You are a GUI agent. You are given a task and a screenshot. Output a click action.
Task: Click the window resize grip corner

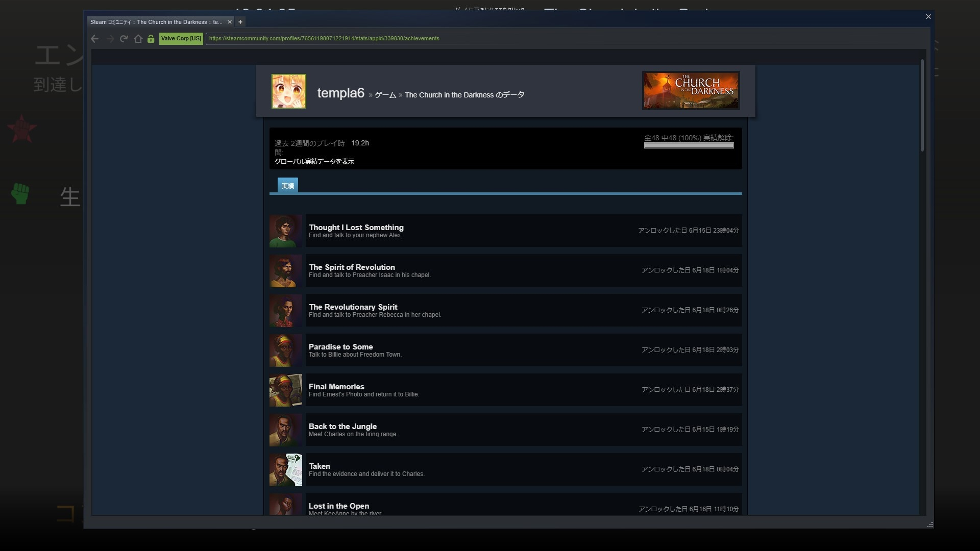click(x=930, y=524)
